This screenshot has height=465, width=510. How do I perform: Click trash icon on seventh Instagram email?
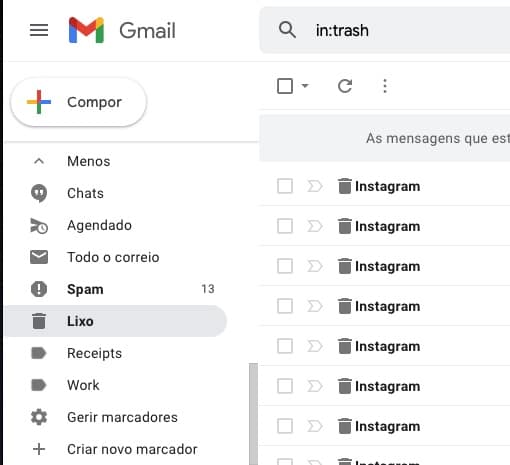345,426
